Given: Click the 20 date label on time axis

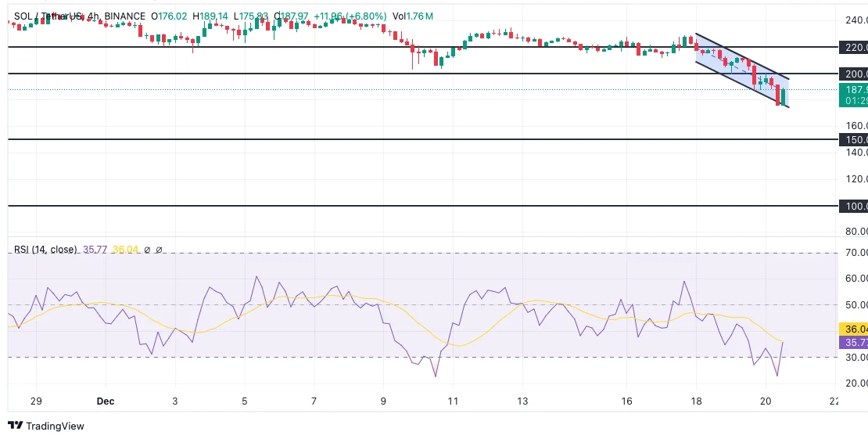Looking at the screenshot, I should pyautogui.click(x=766, y=401).
